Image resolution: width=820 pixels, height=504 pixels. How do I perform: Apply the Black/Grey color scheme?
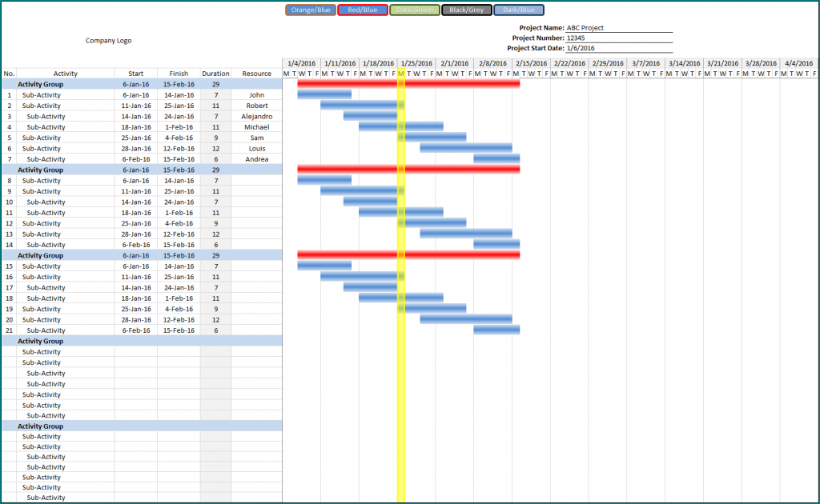(x=466, y=10)
